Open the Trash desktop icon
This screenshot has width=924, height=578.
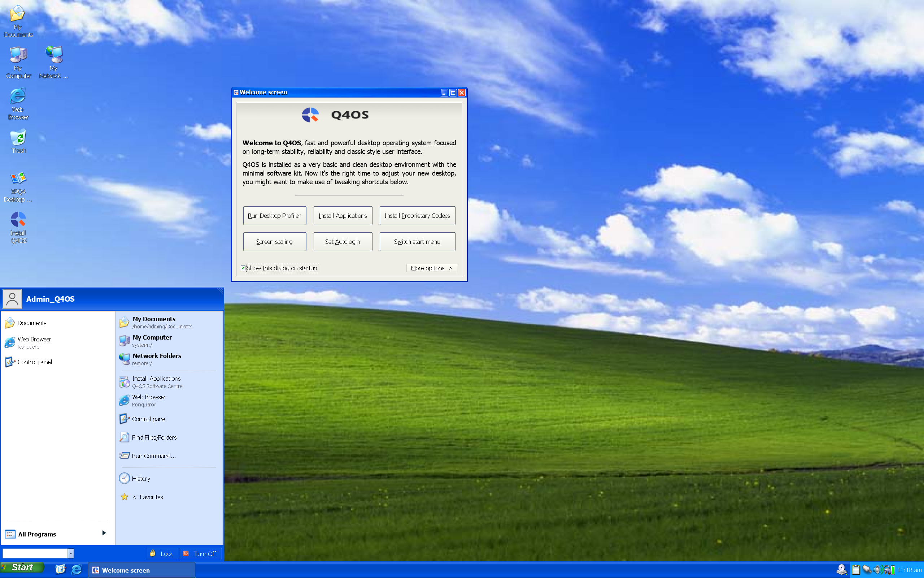point(18,142)
